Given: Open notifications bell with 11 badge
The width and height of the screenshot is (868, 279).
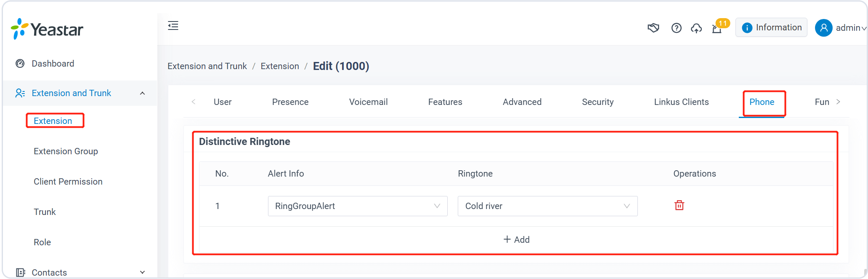Looking at the screenshot, I should [717, 29].
